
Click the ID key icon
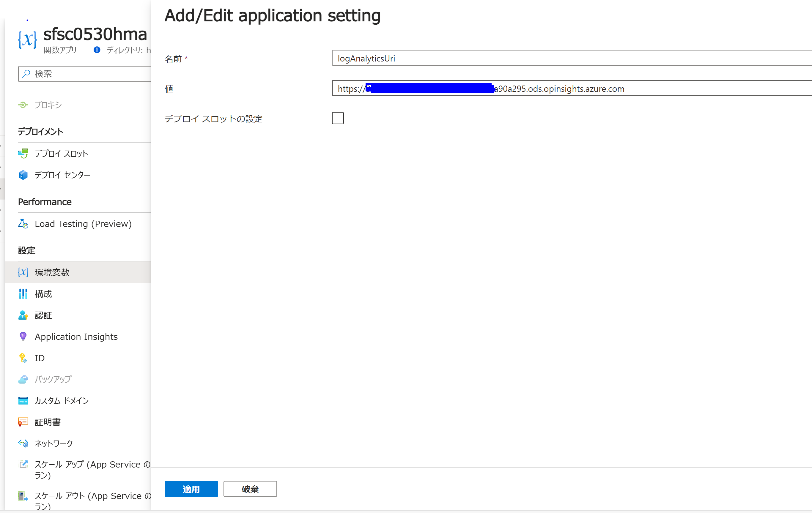pos(23,358)
